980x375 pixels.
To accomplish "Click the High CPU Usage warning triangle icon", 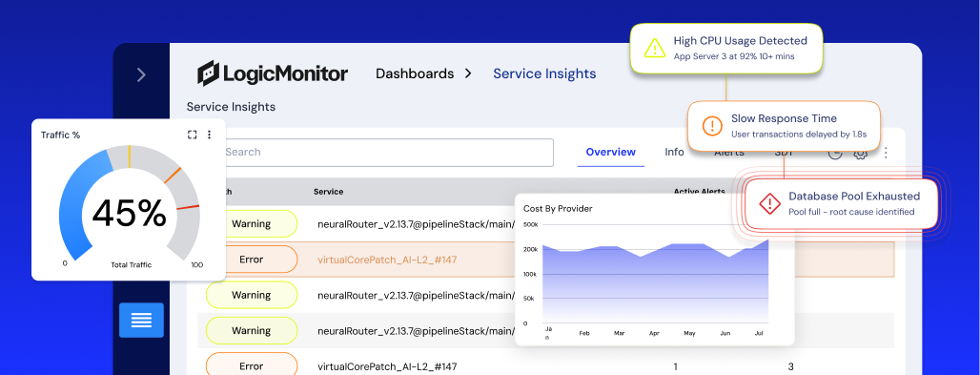I will point(654,49).
